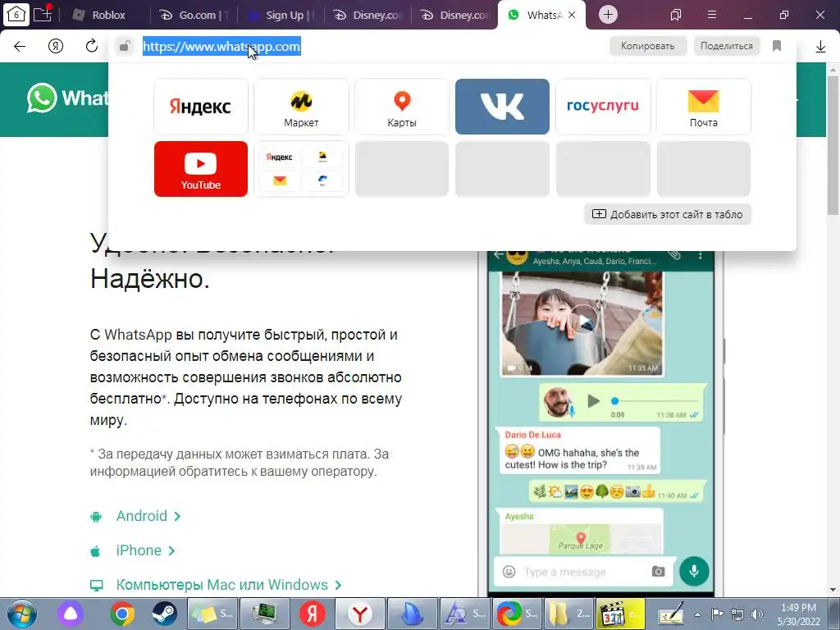This screenshot has width=840, height=630.
Task: Click the whatsapp.com address field
Action: click(x=221, y=46)
